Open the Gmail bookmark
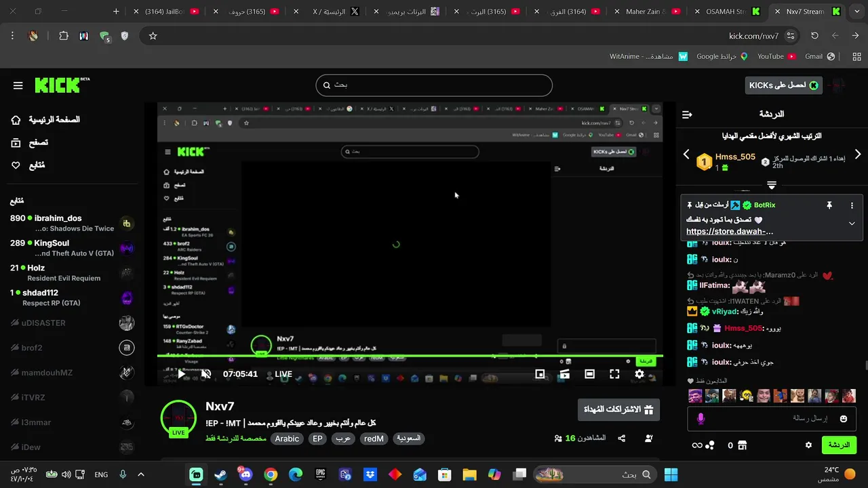The width and height of the screenshot is (868, 488). pos(820,57)
